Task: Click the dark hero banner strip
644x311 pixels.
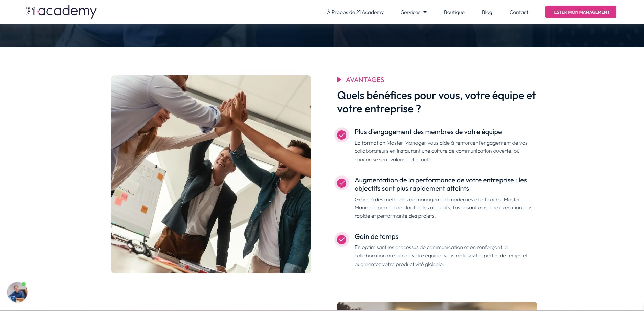Action: (x=322, y=36)
